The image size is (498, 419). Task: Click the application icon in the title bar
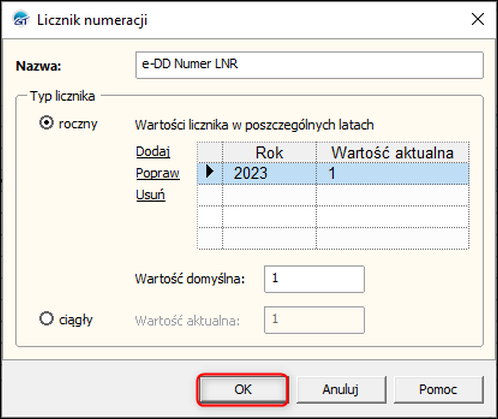tap(21, 19)
